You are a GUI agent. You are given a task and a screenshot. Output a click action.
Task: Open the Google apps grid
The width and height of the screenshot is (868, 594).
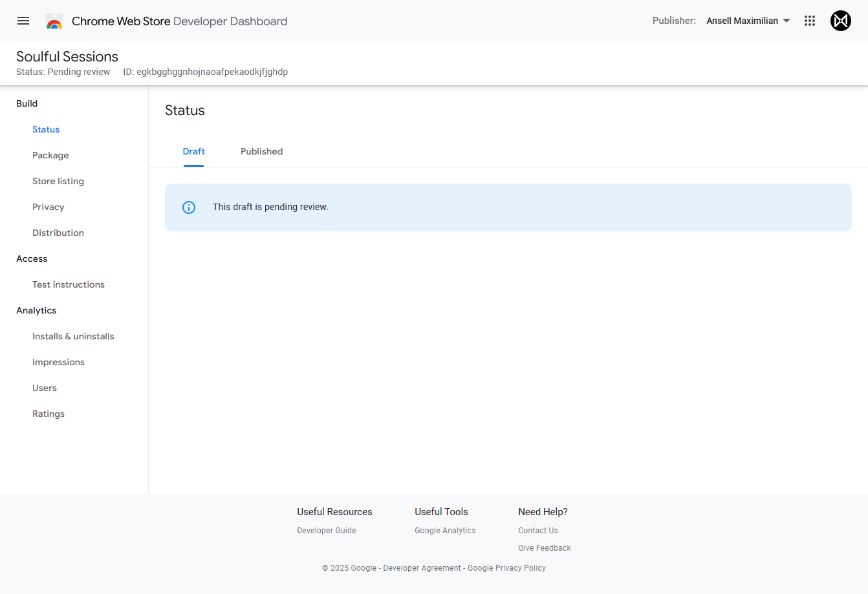pos(810,20)
